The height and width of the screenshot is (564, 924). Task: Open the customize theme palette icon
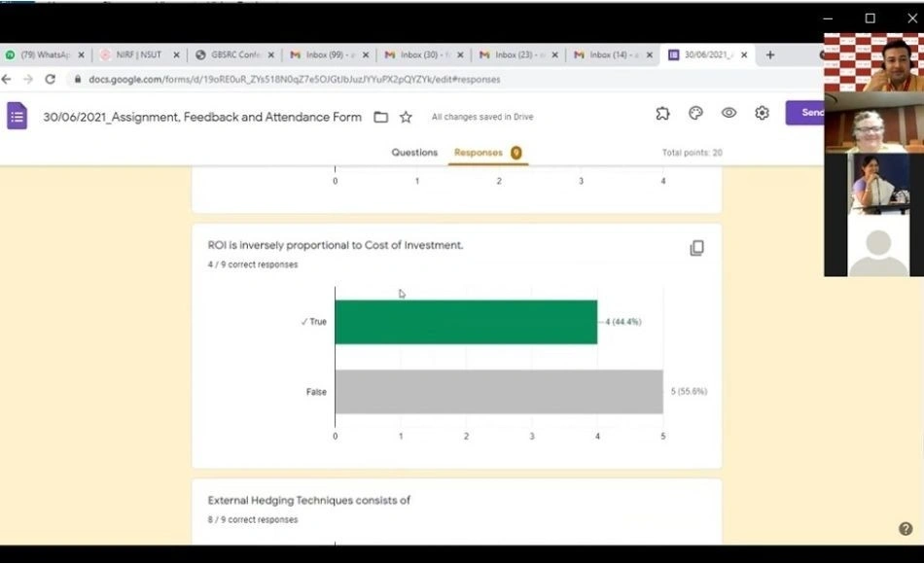[x=695, y=113]
